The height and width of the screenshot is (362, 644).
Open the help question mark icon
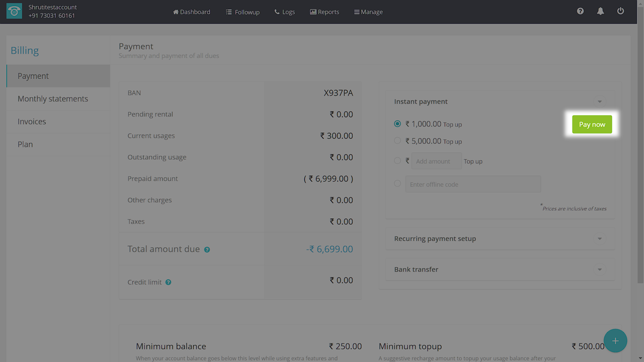pos(580,11)
